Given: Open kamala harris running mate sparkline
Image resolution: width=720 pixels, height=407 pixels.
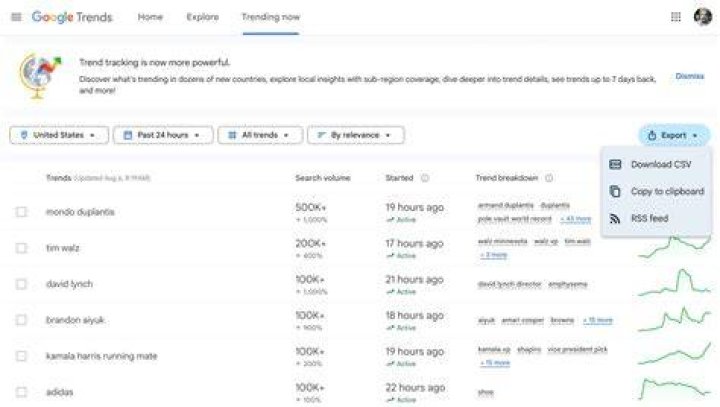Looking at the screenshot, I should click(675, 354).
